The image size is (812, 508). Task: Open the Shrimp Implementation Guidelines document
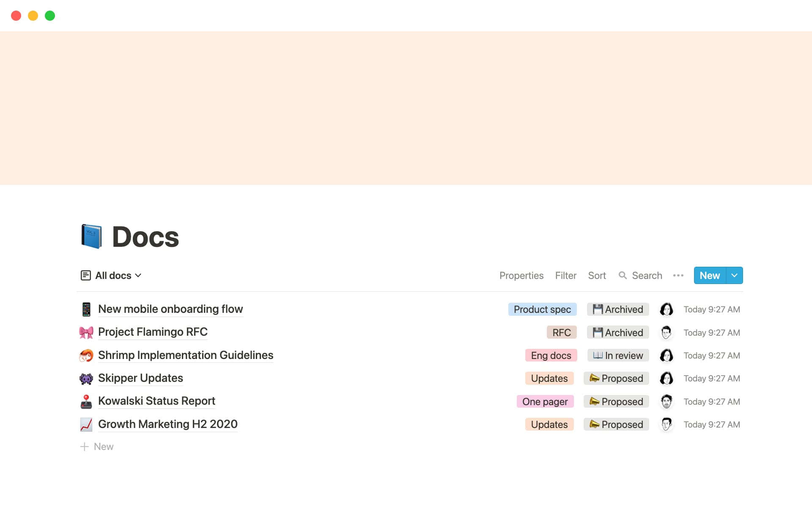click(186, 355)
